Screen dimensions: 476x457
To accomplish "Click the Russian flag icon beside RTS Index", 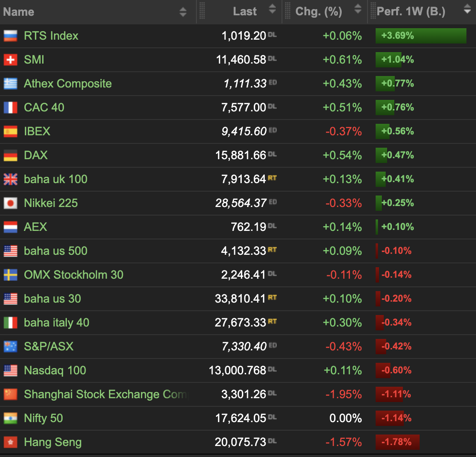I will coord(10,36).
